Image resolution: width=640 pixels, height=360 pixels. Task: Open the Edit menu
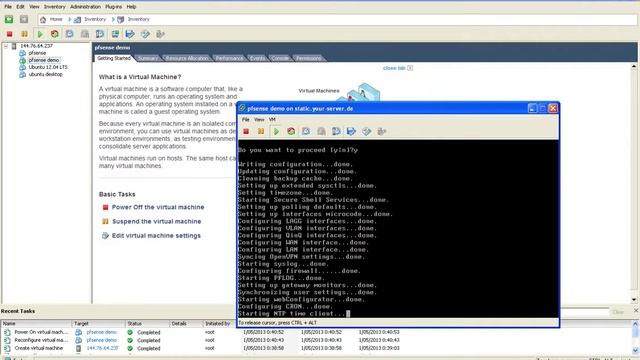coord(20,7)
